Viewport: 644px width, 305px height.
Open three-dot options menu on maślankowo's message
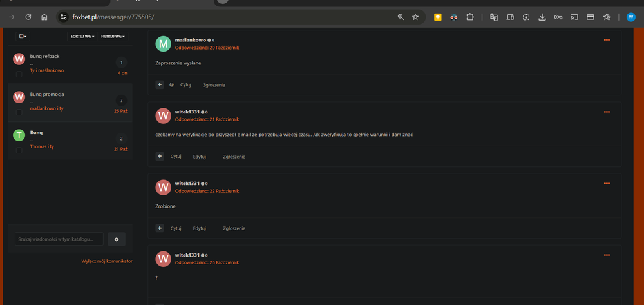click(607, 41)
